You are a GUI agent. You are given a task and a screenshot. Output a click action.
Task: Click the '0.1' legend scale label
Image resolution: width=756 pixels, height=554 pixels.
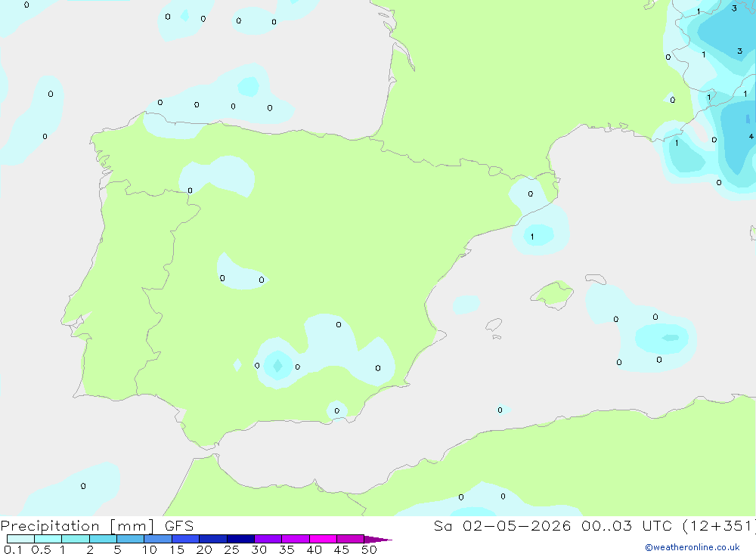[x=13, y=549]
